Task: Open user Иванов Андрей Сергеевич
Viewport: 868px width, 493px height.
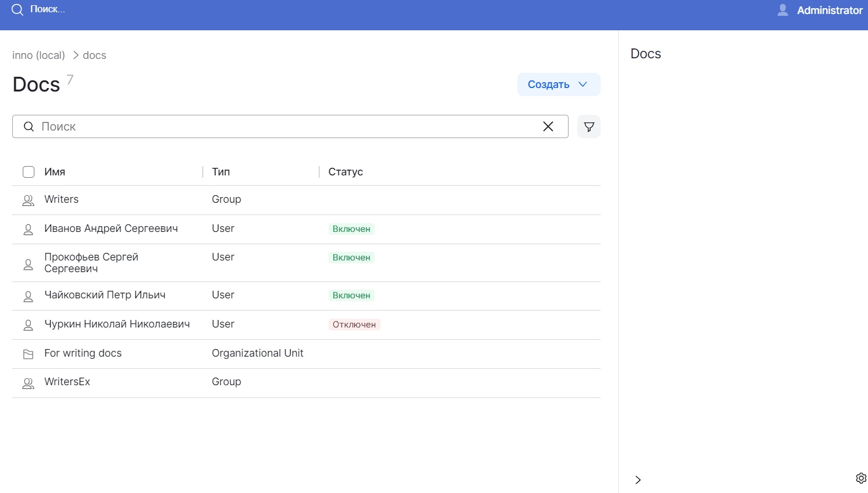Action: (111, 228)
